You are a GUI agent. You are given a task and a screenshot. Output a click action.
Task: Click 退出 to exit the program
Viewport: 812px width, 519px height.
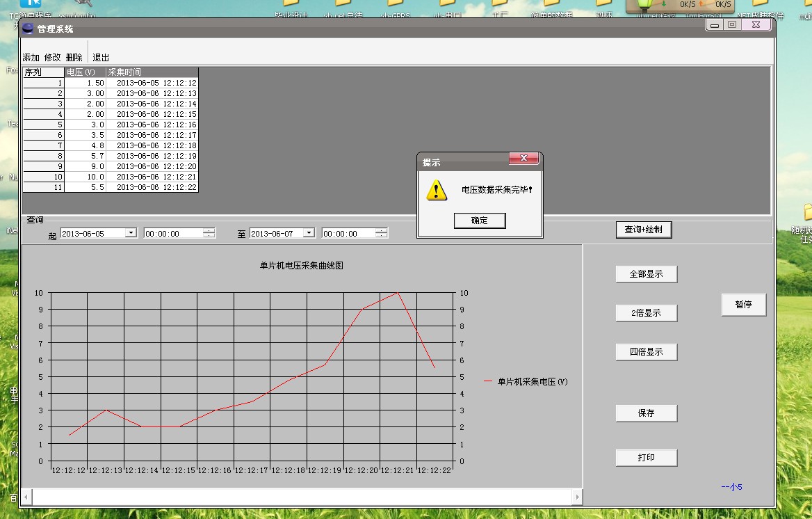(101, 58)
